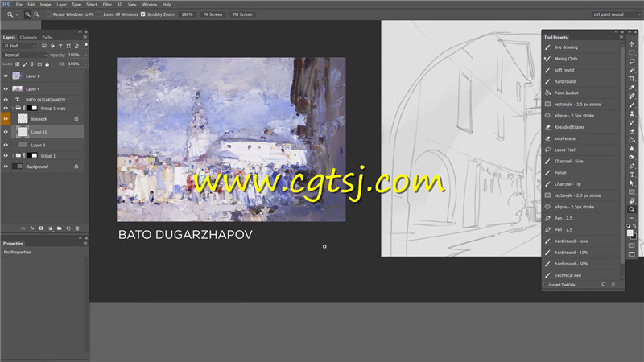This screenshot has height=362, width=644.
Task: Select the Path Selection arrow tool
Action: (x=632, y=183)
